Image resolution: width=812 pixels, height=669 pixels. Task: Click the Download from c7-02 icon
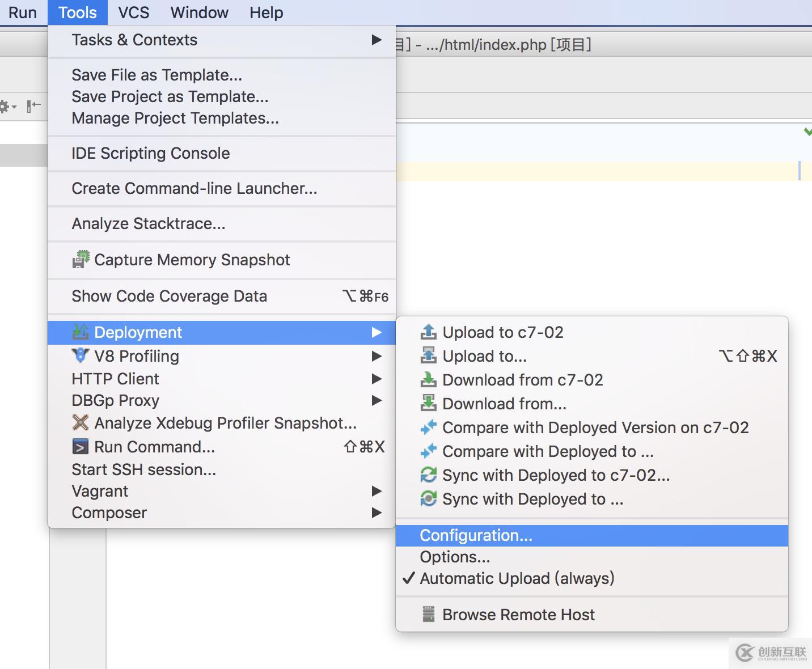click(x=429, y=379)
